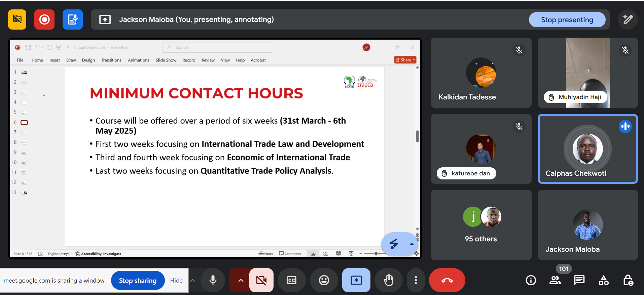Open the Slide Show tab in PowerPoint
The image size is (644, 295).
click(x=166, y=60)
